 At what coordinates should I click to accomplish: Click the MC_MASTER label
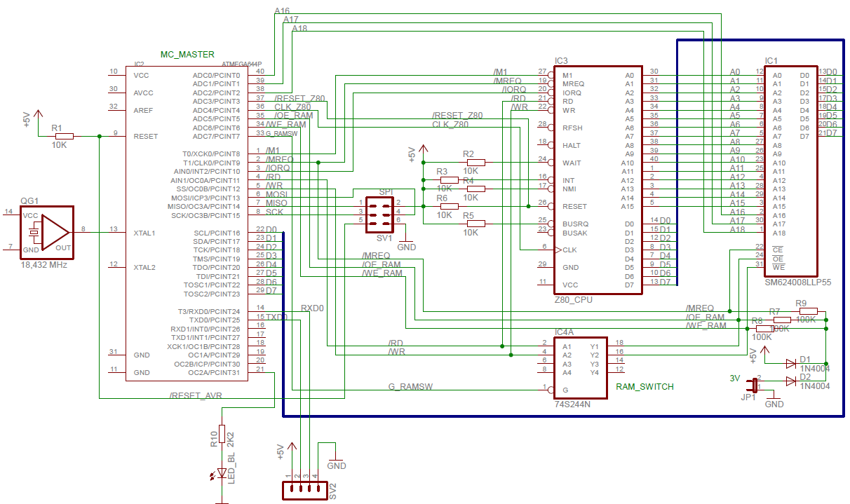point(187,55)
